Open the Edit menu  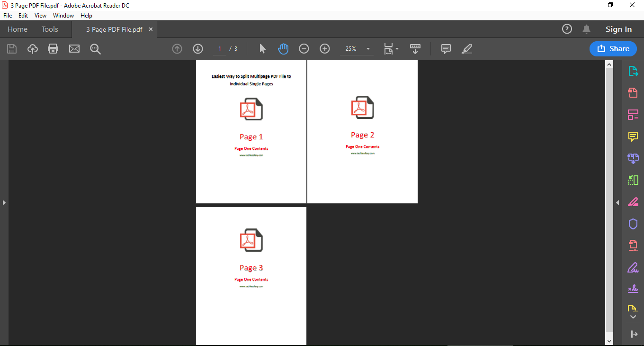click(x=23, y=16)
